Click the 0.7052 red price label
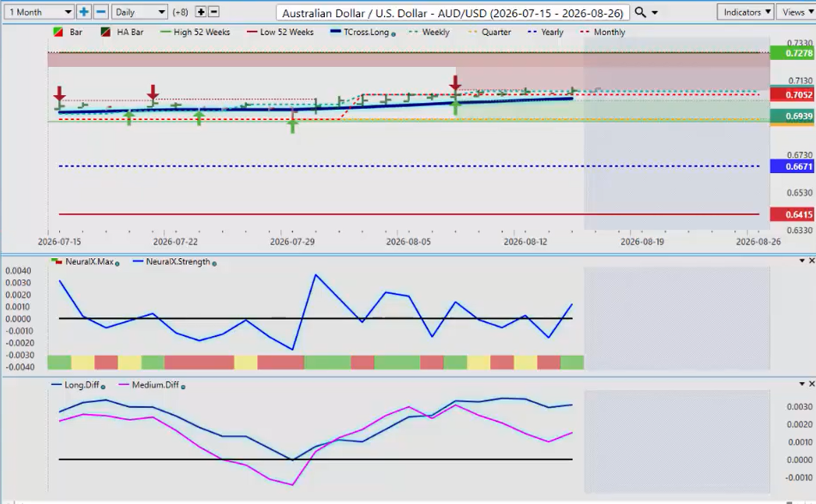 (791, 95)
